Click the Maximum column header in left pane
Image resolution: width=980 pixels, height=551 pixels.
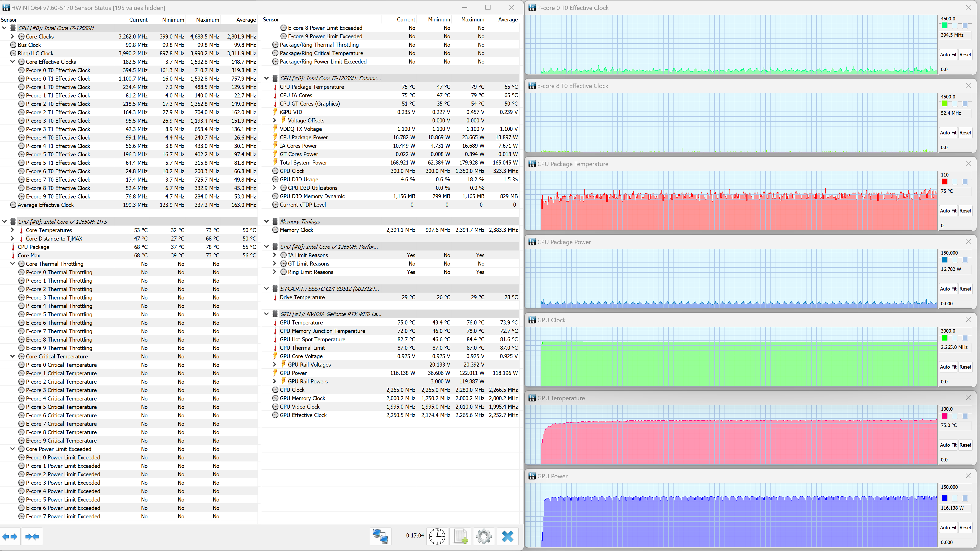207,20
